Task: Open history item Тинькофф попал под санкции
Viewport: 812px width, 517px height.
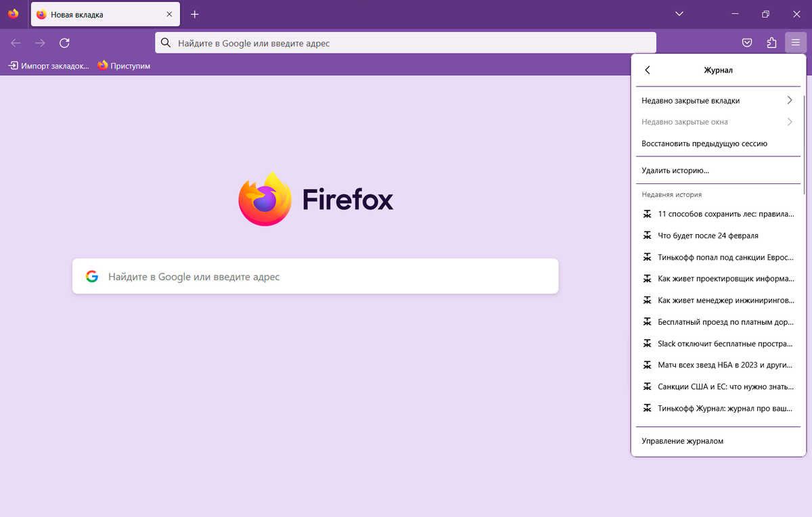Action: click(718, 257)
